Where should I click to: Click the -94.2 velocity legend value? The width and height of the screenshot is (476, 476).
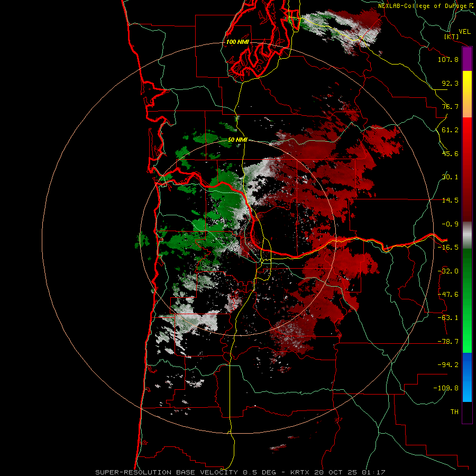(x=448, y=365)
